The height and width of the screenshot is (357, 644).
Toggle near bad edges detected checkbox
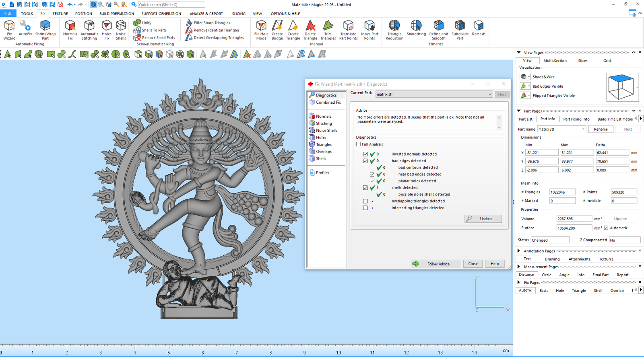coord(372,174)
